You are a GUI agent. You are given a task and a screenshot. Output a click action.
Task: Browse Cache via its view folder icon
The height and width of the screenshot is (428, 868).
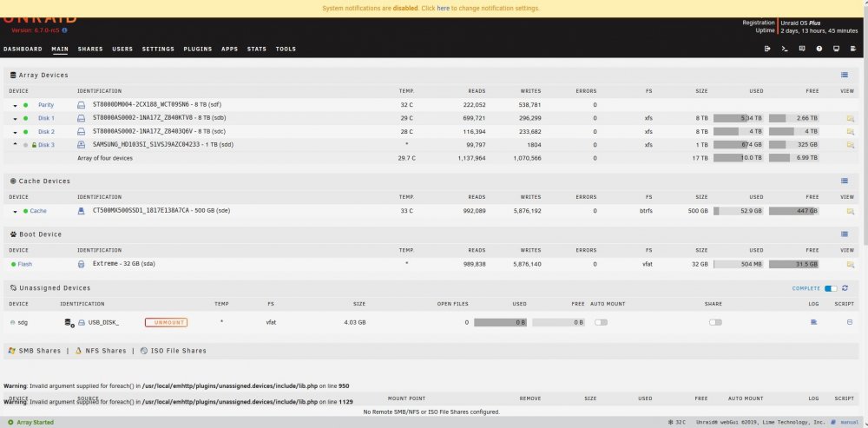850,211
